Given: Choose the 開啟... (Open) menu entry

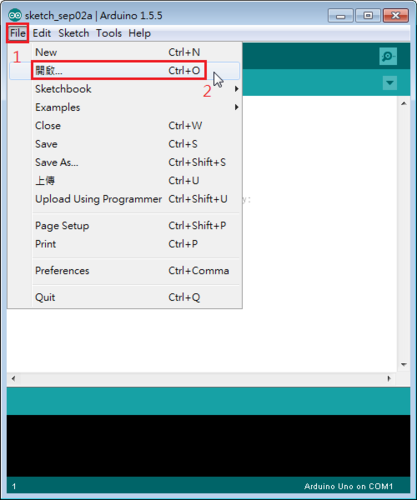Looking at the screenshot, I should pos(124,70).
